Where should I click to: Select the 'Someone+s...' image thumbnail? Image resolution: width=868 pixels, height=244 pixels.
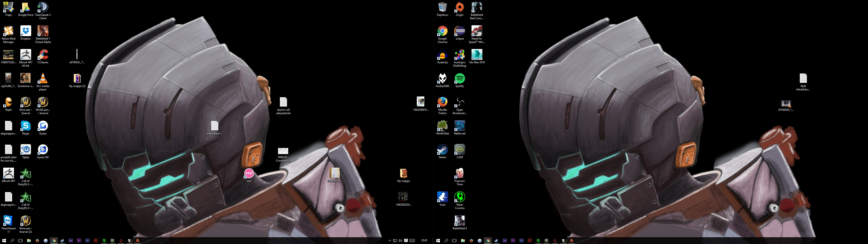(26, 80)
